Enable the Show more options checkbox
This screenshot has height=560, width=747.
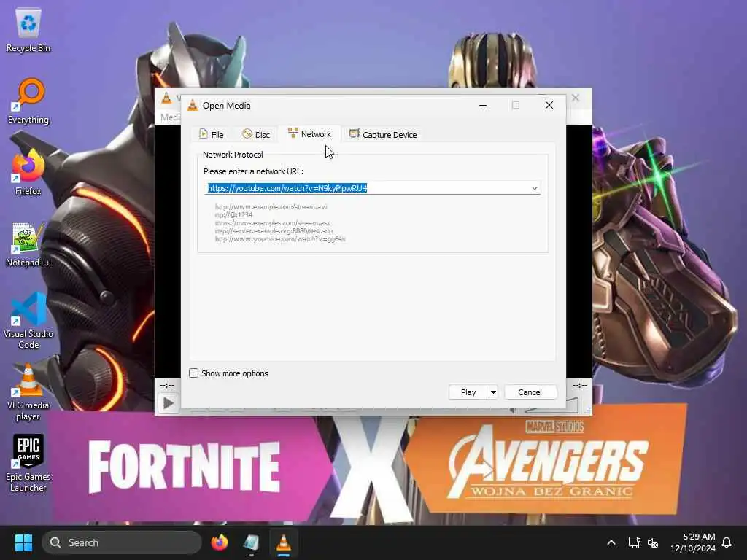pos(193,373)
